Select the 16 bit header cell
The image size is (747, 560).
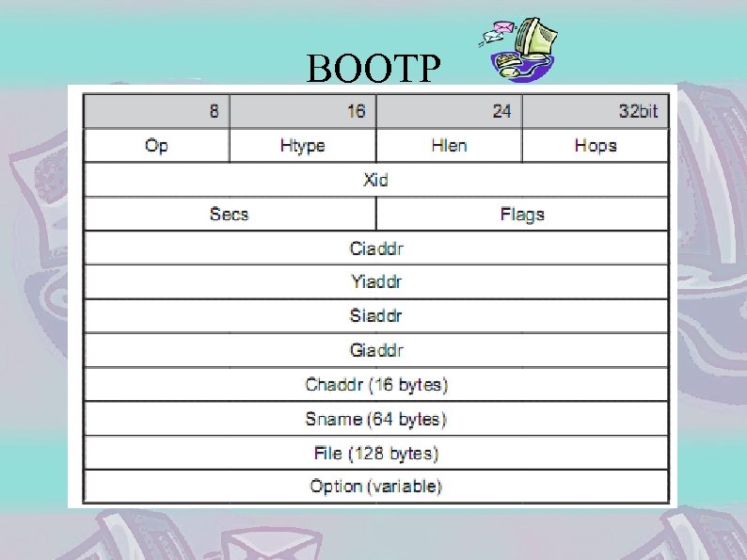pyautogui.click(x=302, y=111)
